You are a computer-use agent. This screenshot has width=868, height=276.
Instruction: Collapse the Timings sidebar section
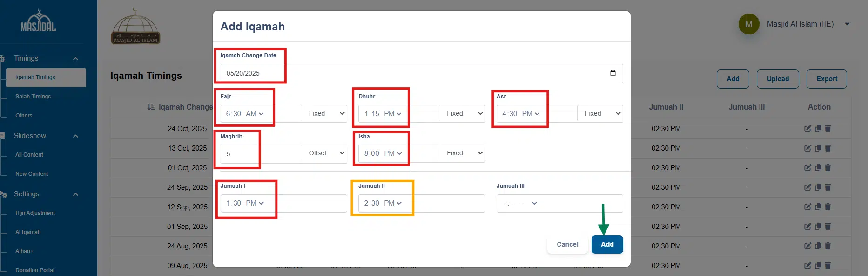pos(75,59)
